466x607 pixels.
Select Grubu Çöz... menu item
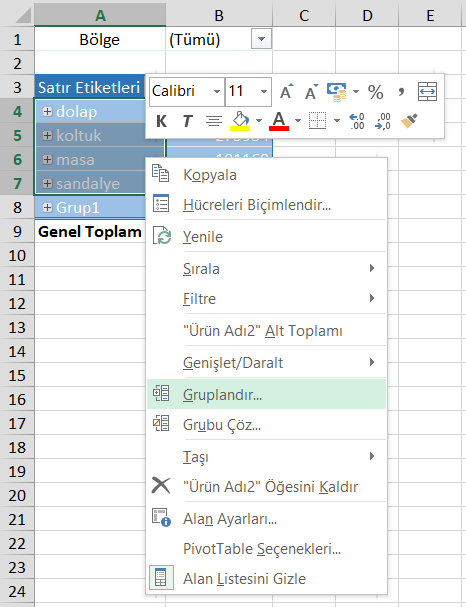tap(266, 425)
